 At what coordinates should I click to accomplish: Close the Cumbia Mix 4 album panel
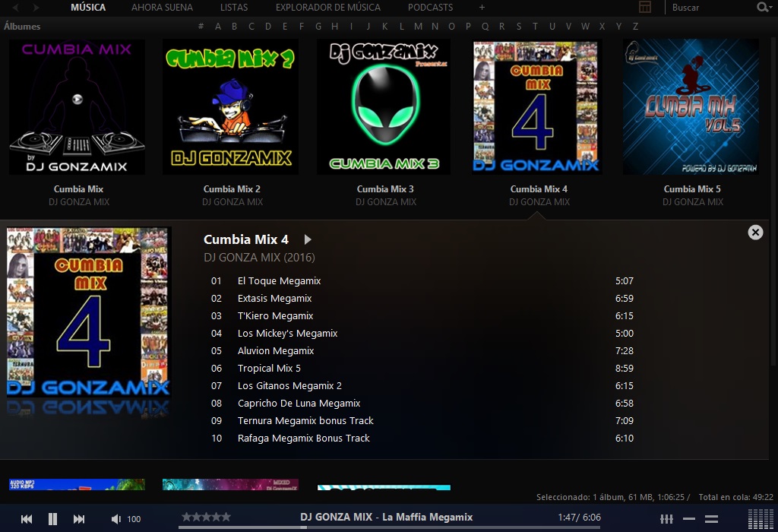[x=755, y=233]
